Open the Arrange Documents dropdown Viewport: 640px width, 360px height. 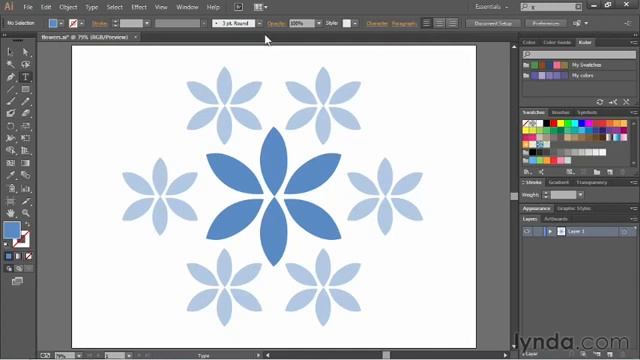(x=261, y=7)
